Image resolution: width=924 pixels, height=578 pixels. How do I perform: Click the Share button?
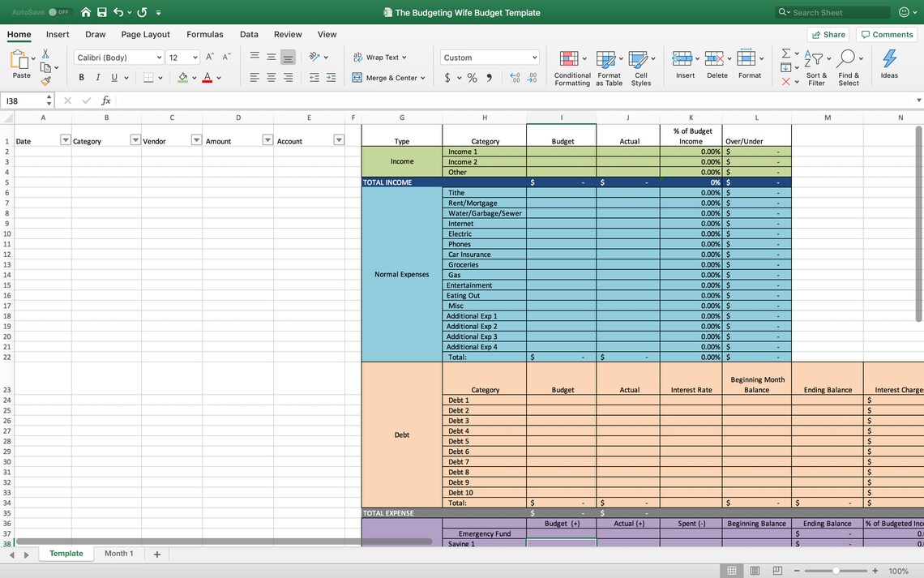pos(828,34)
